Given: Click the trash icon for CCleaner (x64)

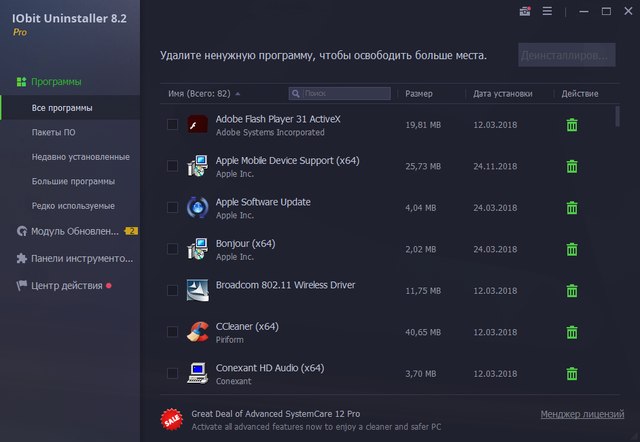Looking at the screenshot, I should (572, 332).
